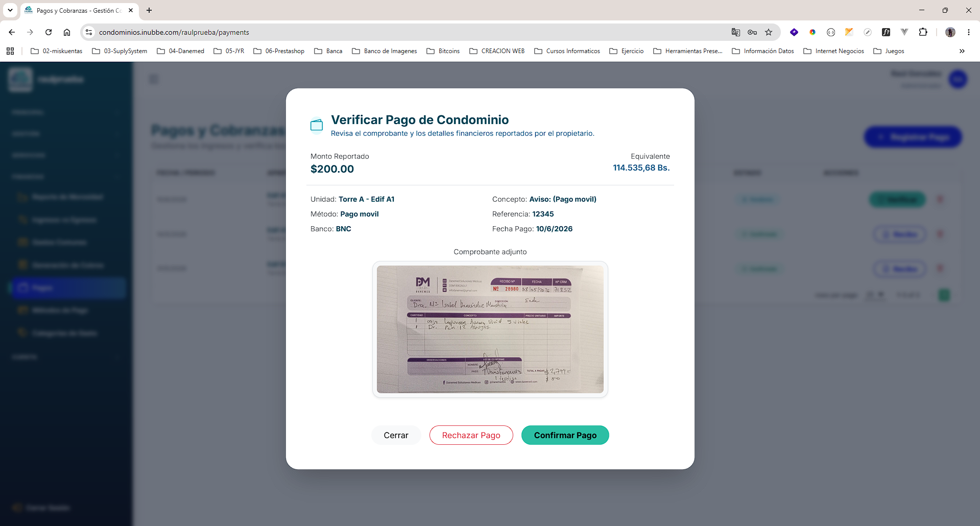This screenshot has height=526, width=980.
Task: Select the method value Pago movil
Action: [x=360, y=214]
